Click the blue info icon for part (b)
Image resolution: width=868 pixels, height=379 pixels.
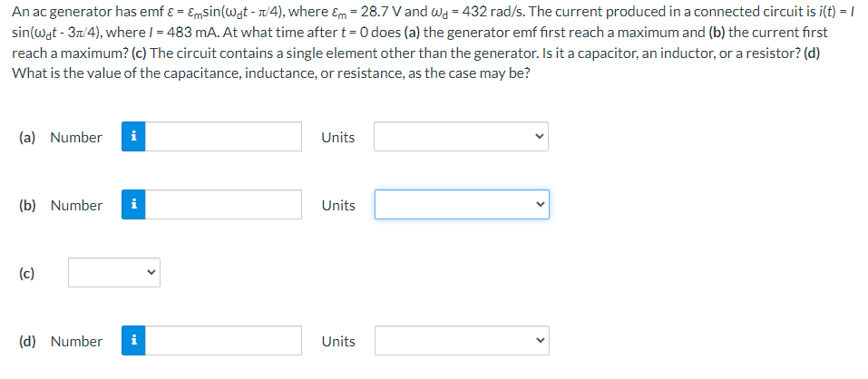[133, 205]
